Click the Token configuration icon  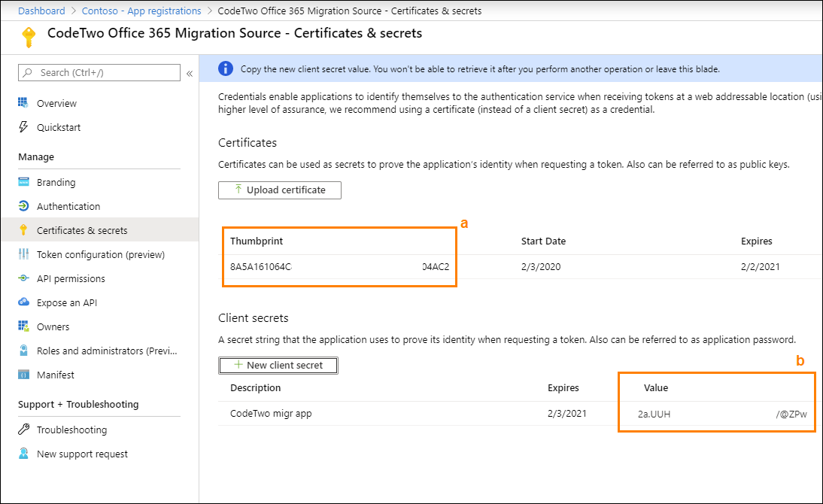pos(23,254)
